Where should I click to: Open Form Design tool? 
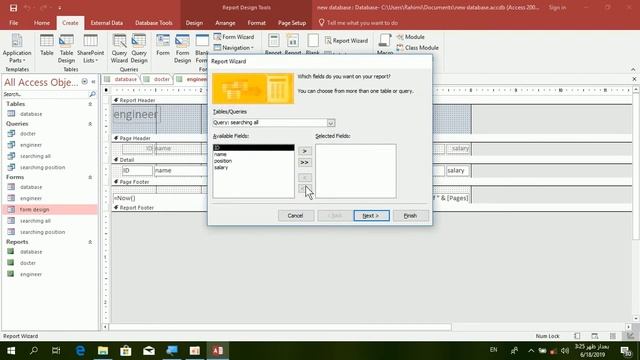coord(182,49)
